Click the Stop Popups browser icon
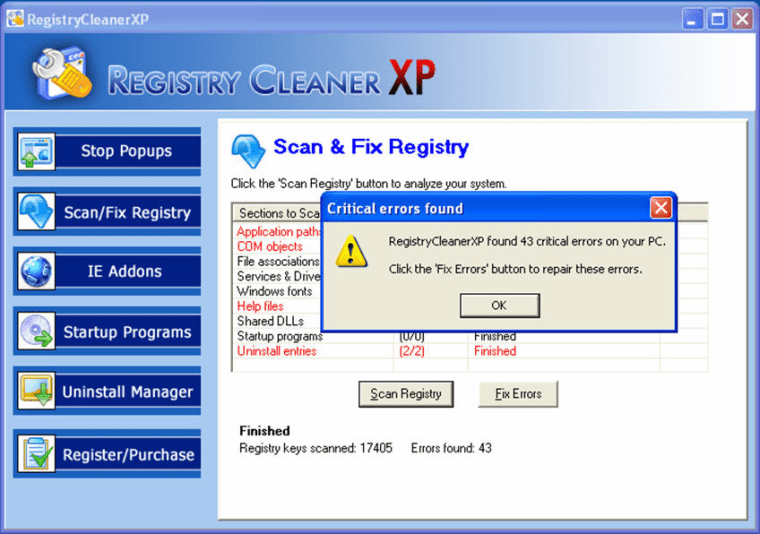The height and width of the screenshot is (534, 760). pos(36,151)
